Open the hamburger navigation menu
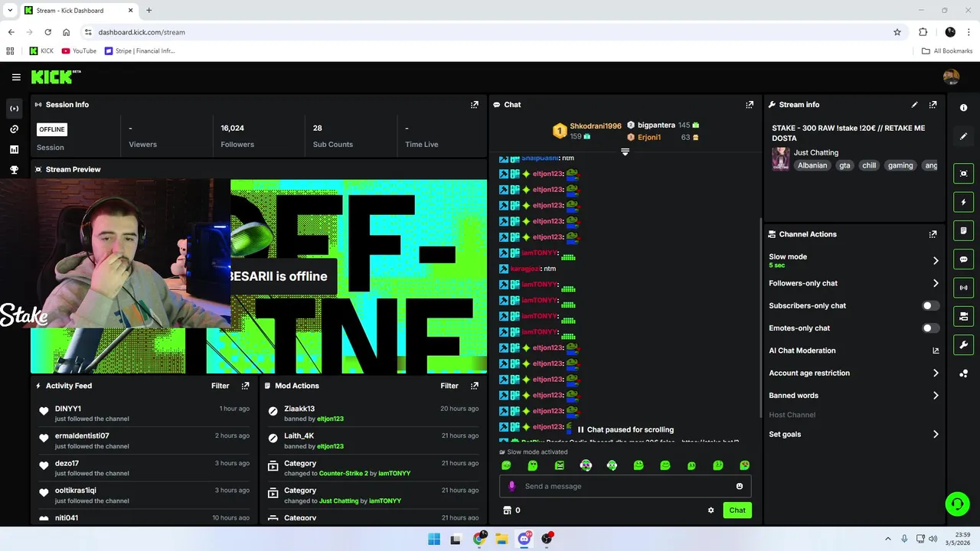The height and width of the screenshot is (551, 980). tap(16, 77)
